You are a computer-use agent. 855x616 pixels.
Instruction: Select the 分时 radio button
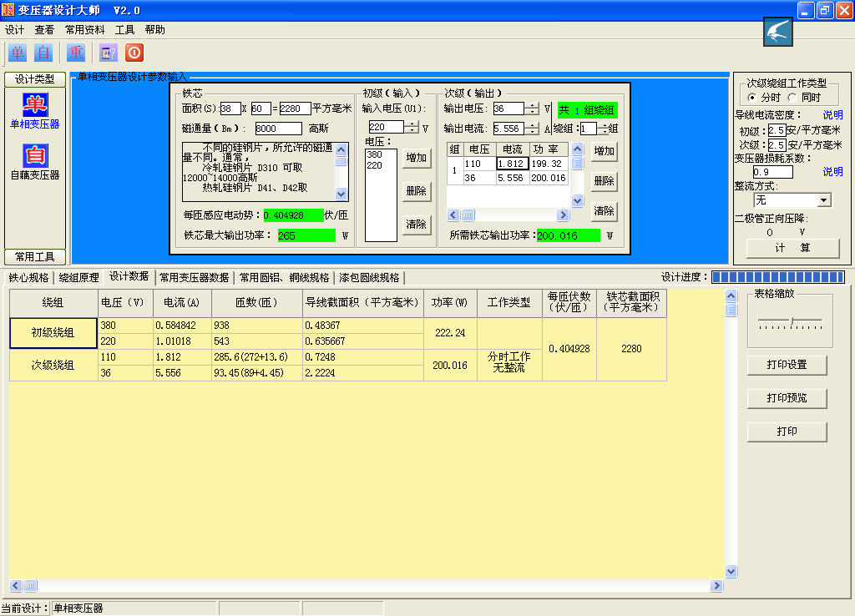752,97
